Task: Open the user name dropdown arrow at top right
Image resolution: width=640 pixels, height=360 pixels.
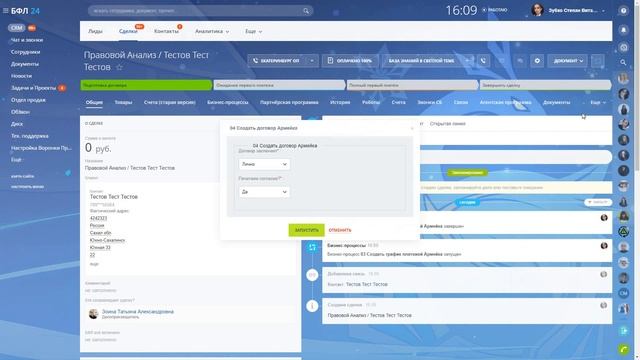Action: point(603,11)
